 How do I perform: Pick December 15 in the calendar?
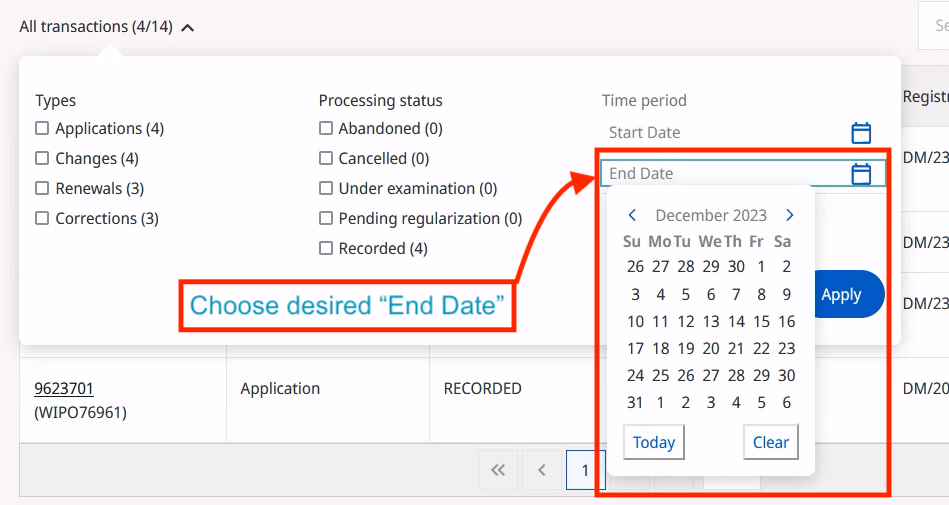761,321
